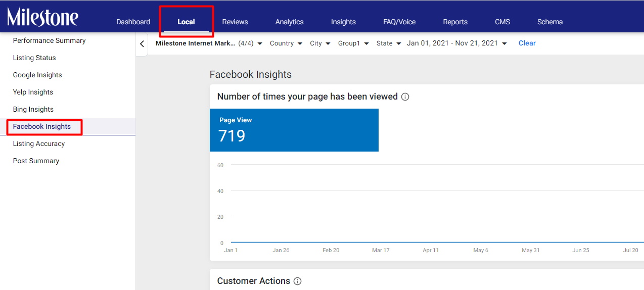Click the Milestone logo
The height and width of the screenshot is (290, 644).
(42, 17)
